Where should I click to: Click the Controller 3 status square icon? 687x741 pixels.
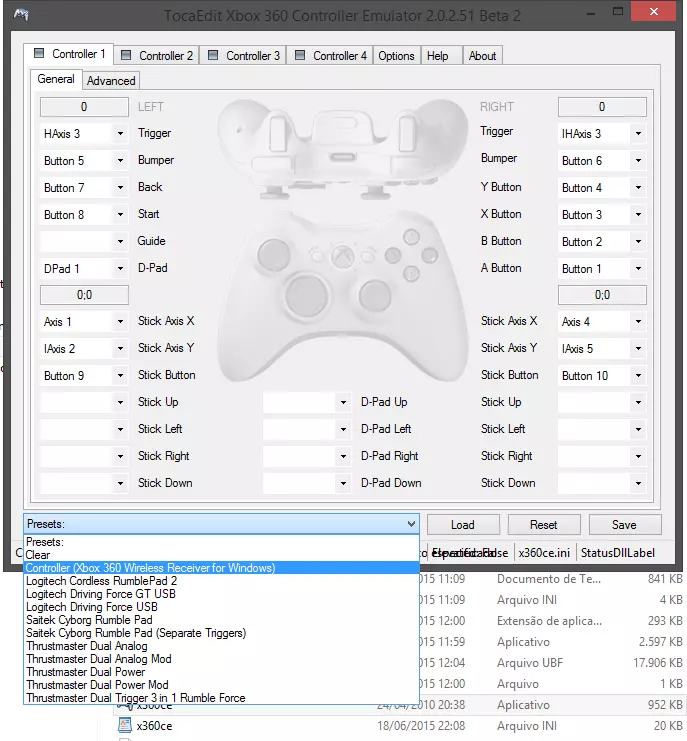coord(213,55)
